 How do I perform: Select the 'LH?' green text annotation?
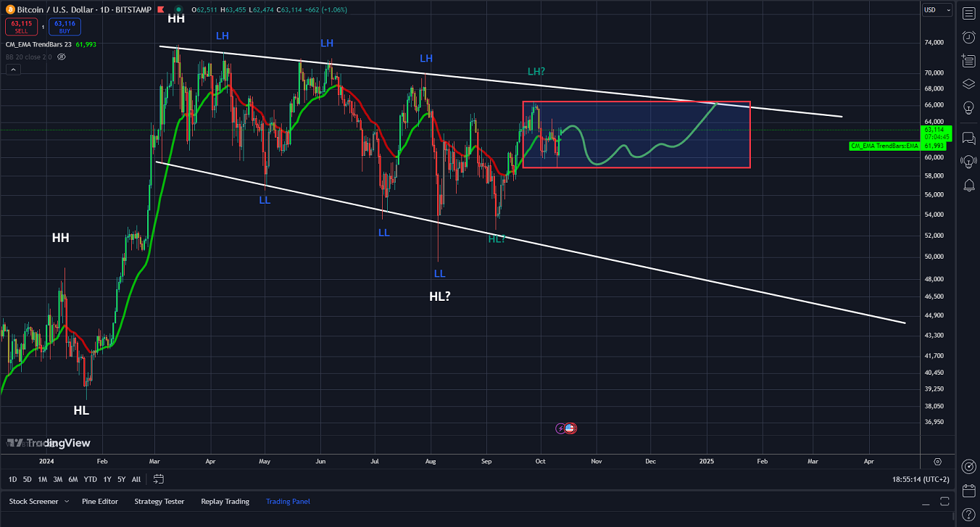coord(536,71)
